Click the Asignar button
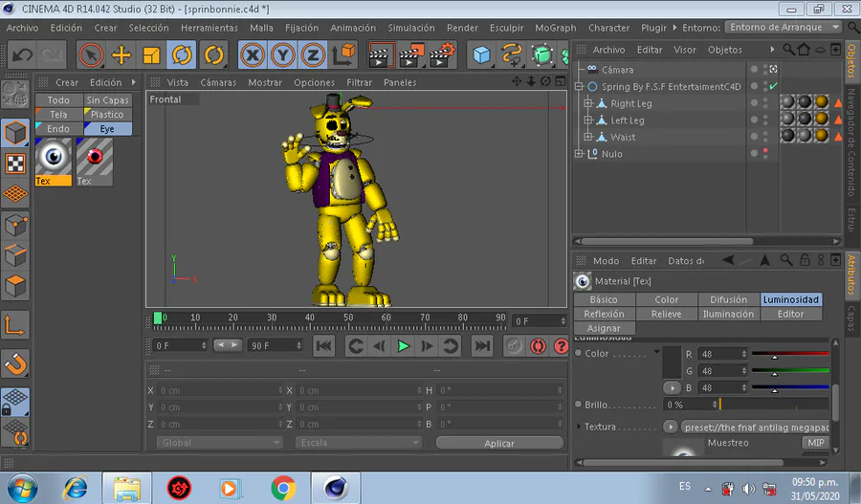This screenshot has width=861, height=504. click(604, 328)
